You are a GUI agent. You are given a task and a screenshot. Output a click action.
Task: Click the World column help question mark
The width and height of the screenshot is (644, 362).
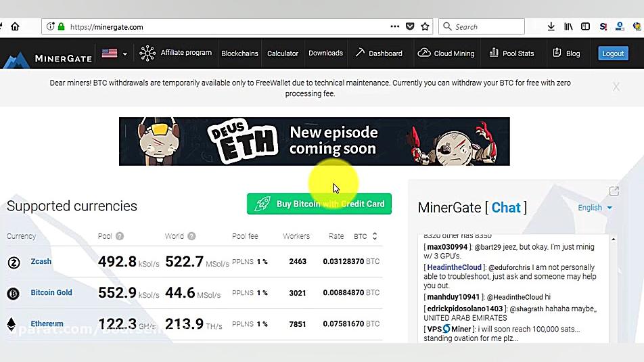point(191,236)
